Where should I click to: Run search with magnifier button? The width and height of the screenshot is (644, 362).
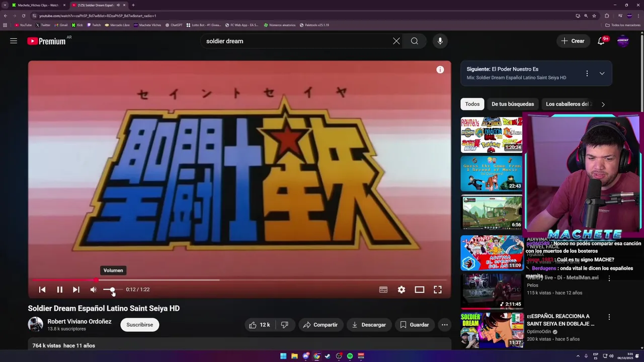click(x=415, y=41)
